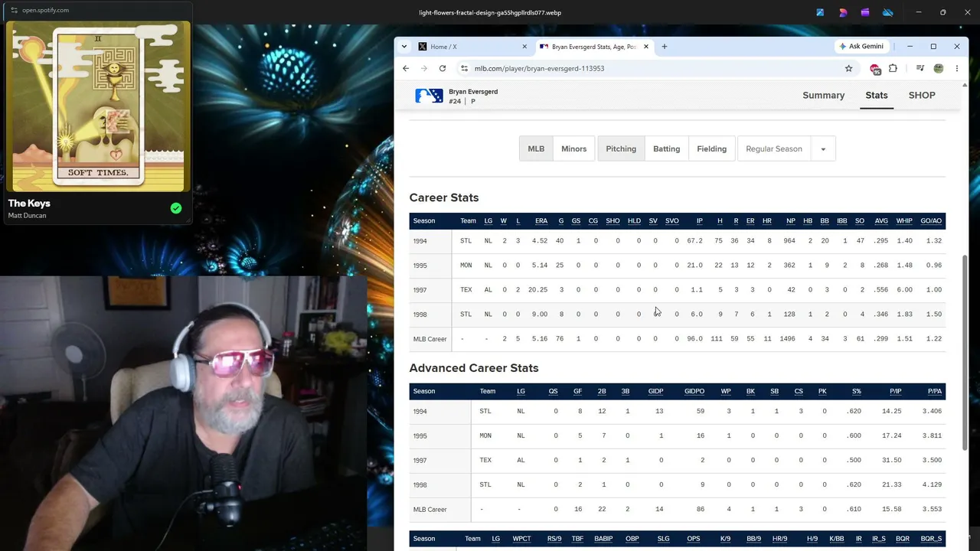Viewport: 980px width, 551px height.
Task: Open the Regular Season dropdown
Action: pos(786,148)
